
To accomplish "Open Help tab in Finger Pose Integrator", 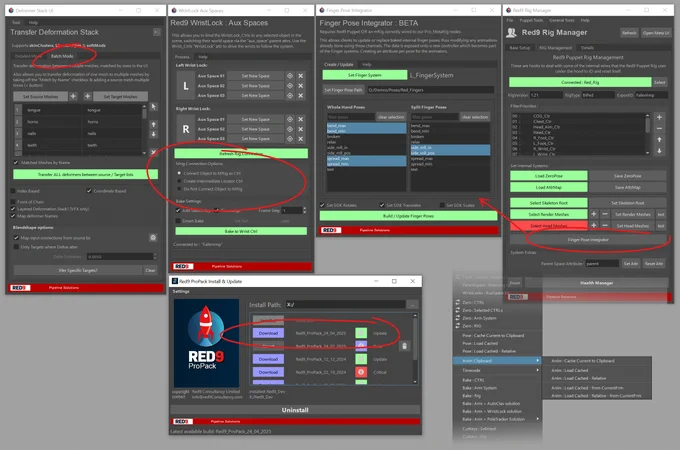I will pos(367,64).
